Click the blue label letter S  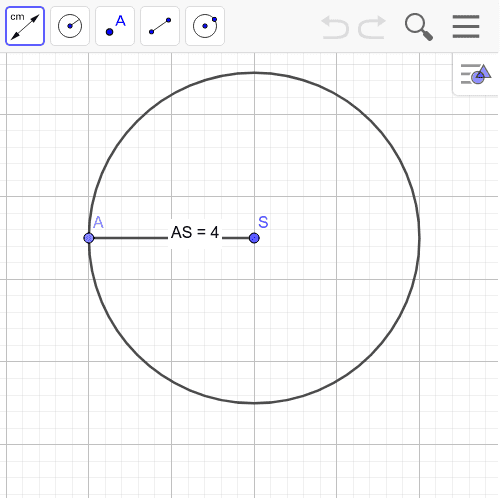(263, 222)
